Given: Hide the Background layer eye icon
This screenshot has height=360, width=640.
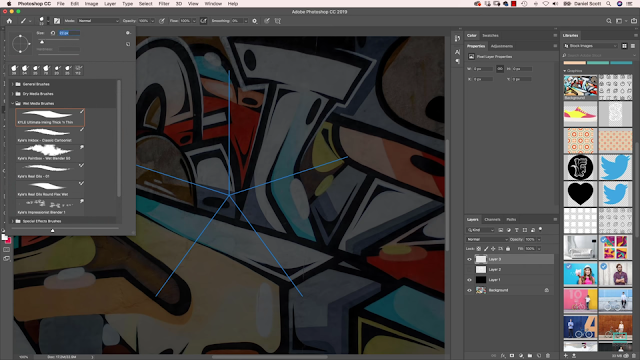Looking at the screenshot, I should pos(469,291).
